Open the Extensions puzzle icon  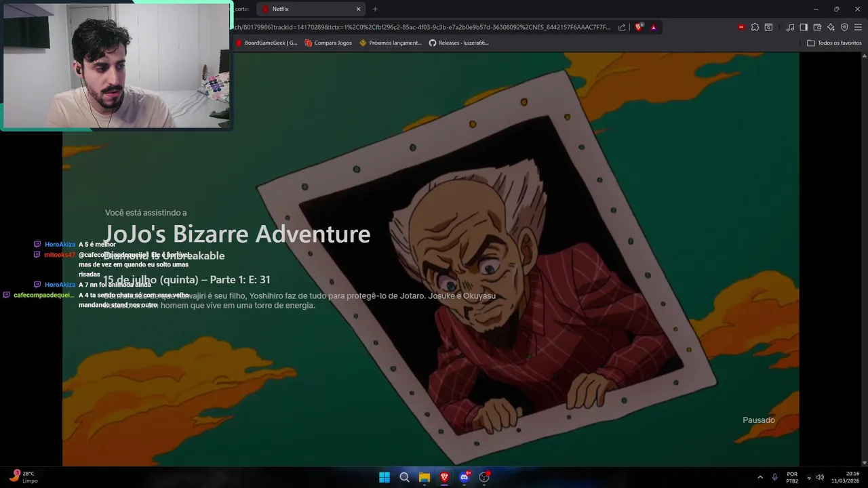[755, 27]
